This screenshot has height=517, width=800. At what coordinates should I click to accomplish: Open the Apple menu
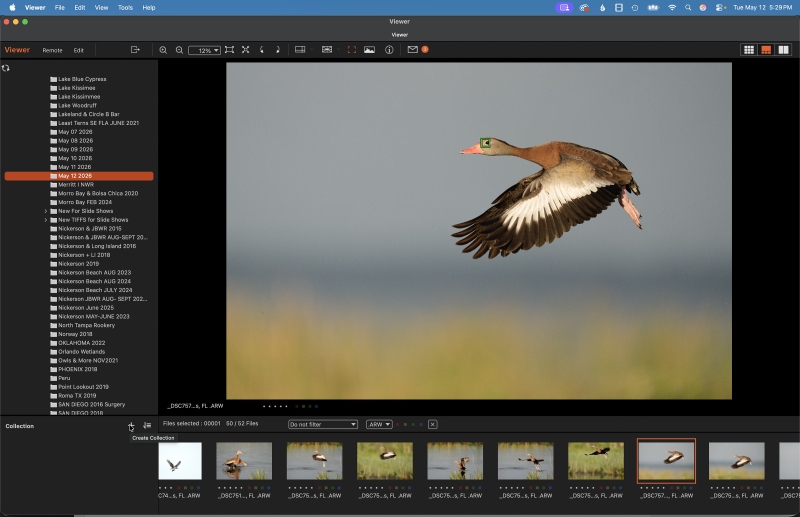coord(12,8)
